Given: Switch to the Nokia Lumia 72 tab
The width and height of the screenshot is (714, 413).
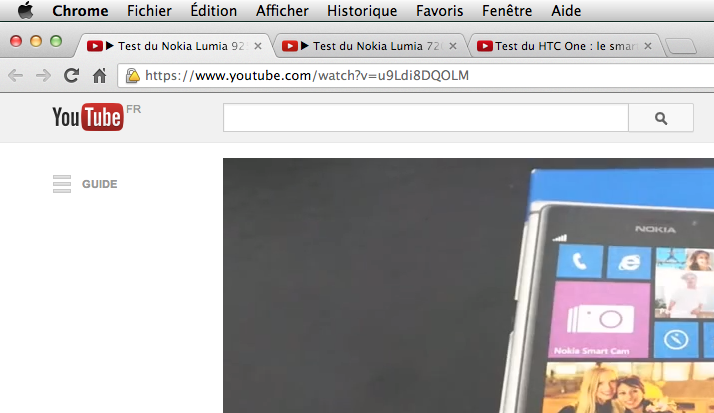Looking at the screenshot, I should pos(370,46).
